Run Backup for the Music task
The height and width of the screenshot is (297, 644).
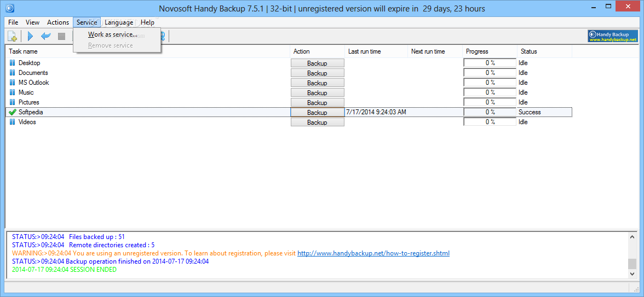[x=317, y=93]
